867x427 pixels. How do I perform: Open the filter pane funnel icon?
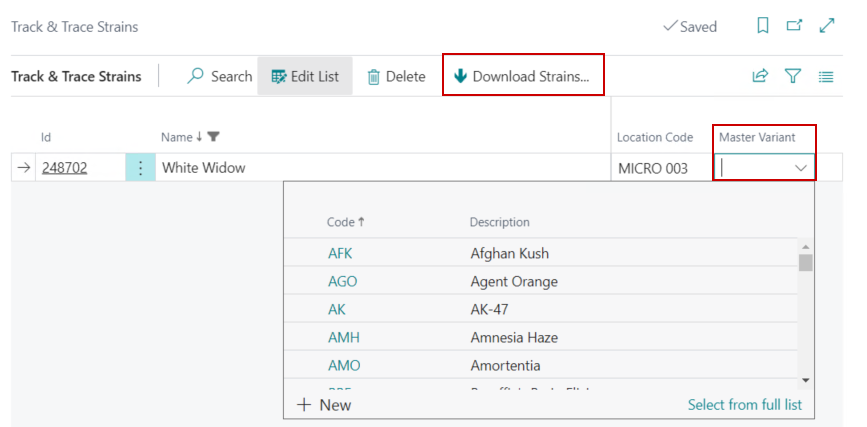(793, 76)
